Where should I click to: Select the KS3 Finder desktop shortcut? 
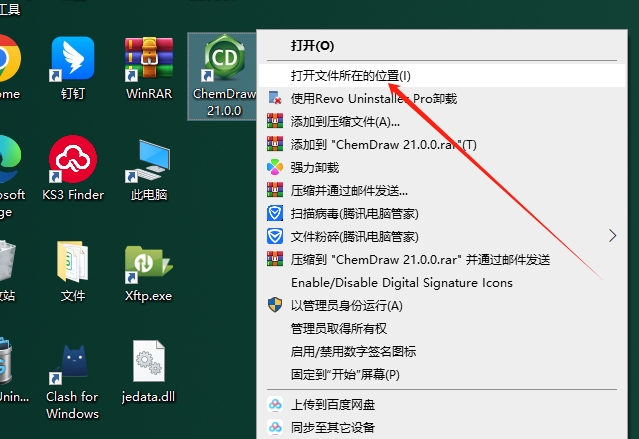tap(73, 168)
